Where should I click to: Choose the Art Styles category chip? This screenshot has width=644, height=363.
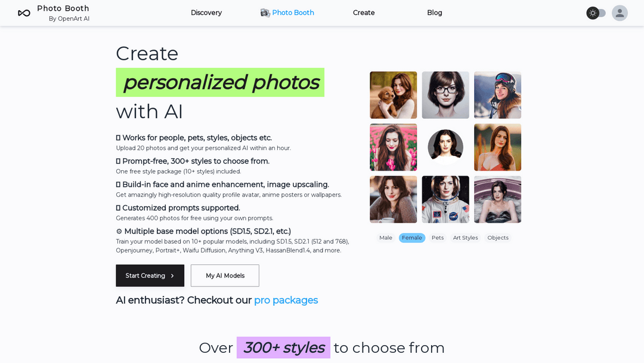[x=465, y=238]
